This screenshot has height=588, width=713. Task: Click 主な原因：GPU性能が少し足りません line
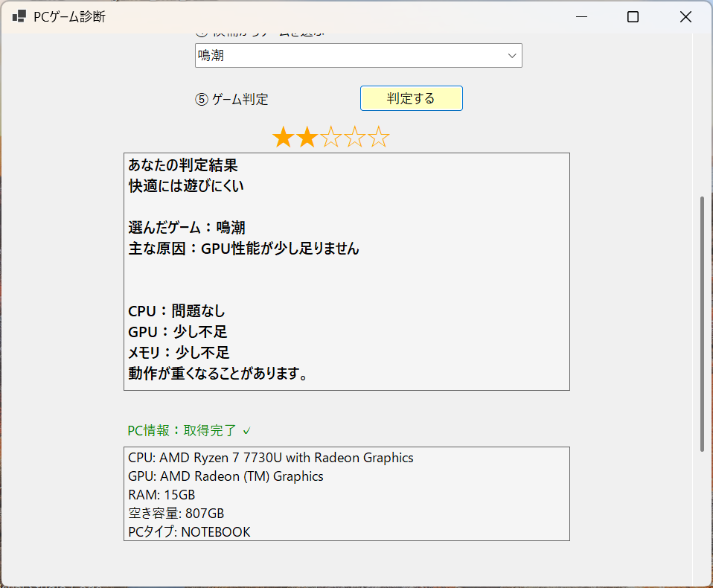pos(243,249)
